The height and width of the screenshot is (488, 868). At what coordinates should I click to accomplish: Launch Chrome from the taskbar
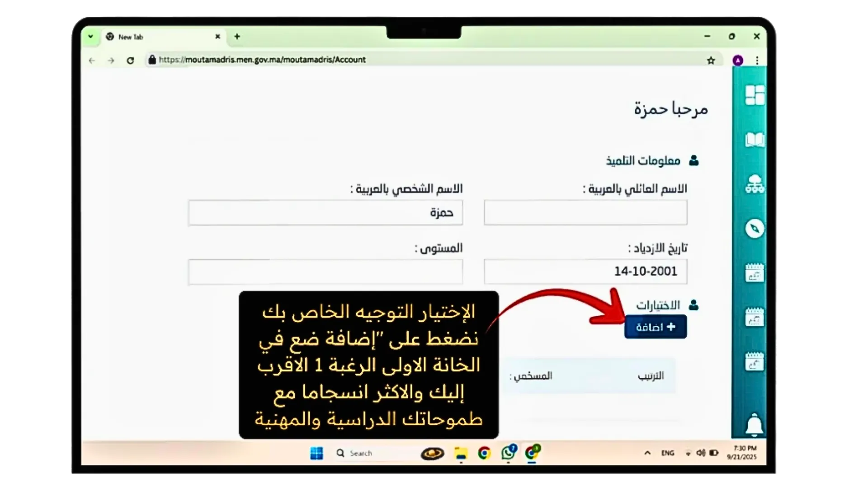click(485, 453)
